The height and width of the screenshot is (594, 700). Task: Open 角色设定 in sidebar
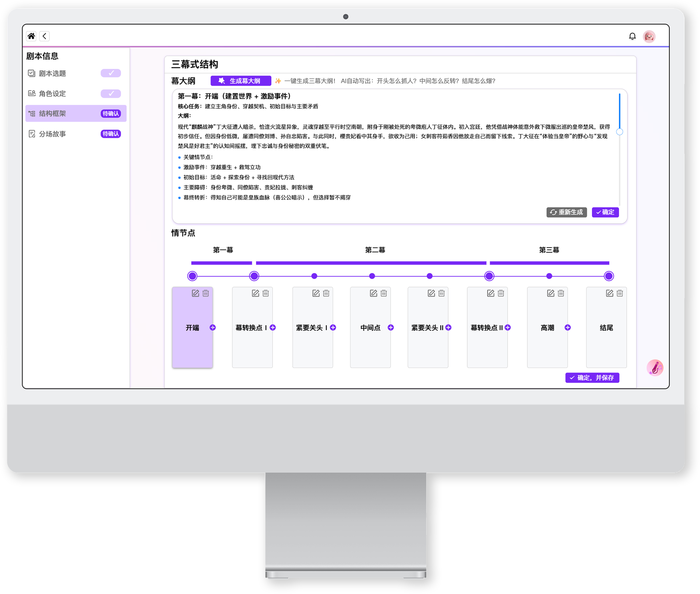[76, 94]
